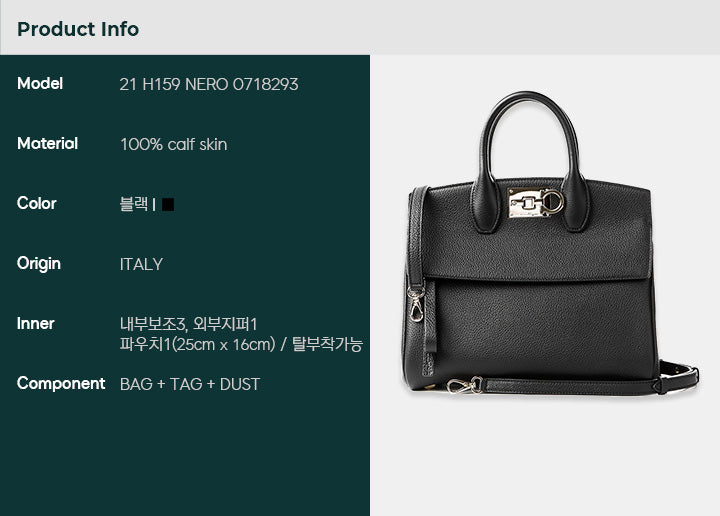Click the 블랙 color name text
The image size is (720, 516).
click(x=134, y=204)
